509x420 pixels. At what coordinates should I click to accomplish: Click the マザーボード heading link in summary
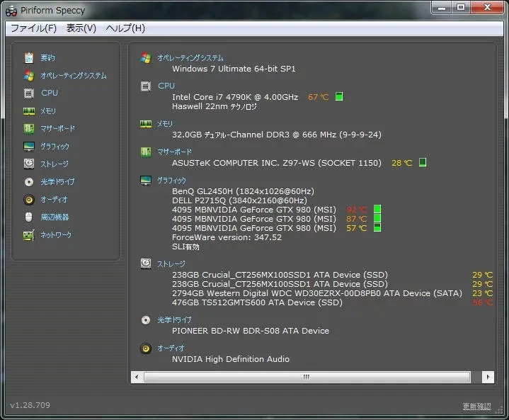tap(174, 152)
